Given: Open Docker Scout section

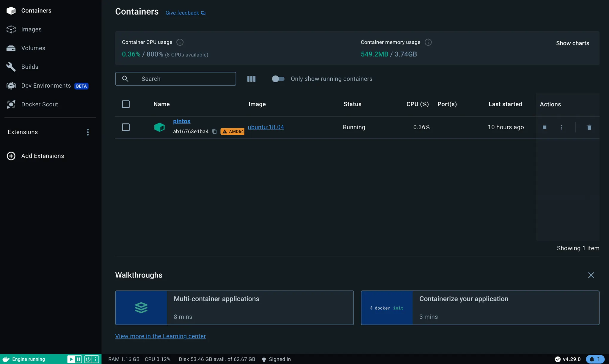Looking at the screenshot, I should pyautogui.click(x=40, y=104).
